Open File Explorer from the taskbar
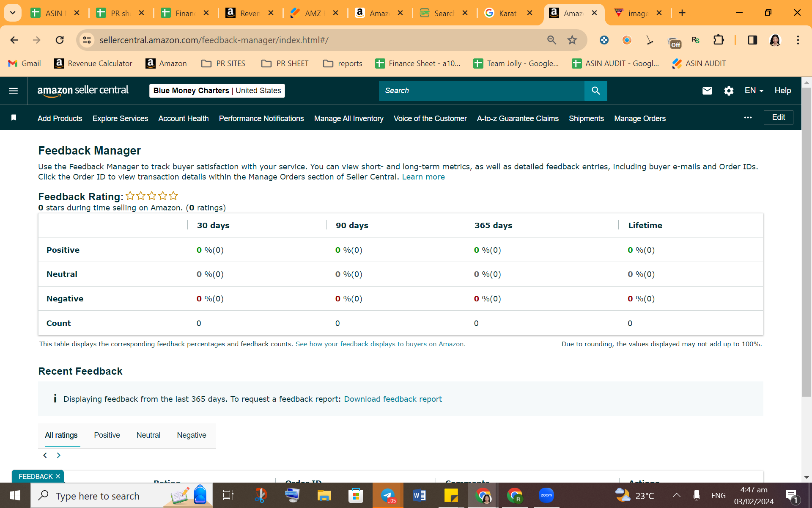The image size is (812, 508). pos(324,495)
